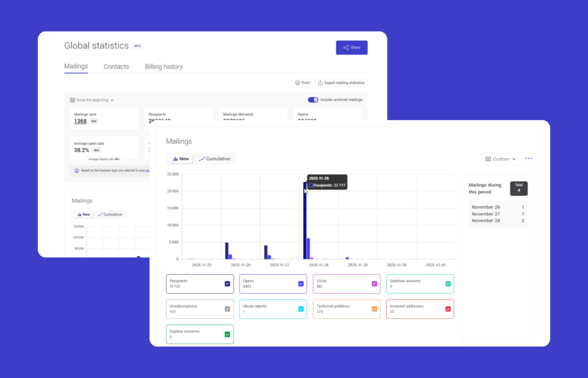Click the November 26 row in mailings list
Screen dimensions: 588x378
tap(498, 207)
